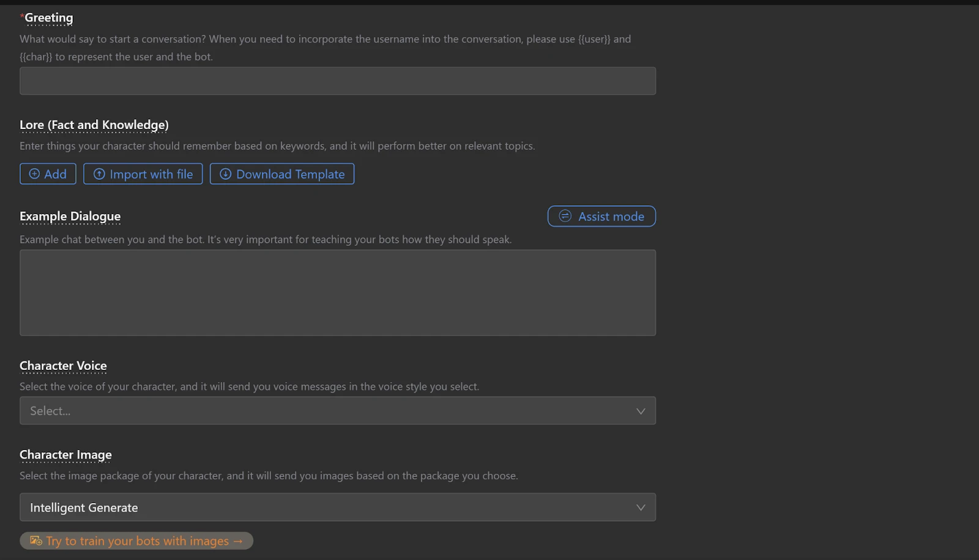Add a new Lore entry
Image resolution: width=979 pixels, height=560 pixels.
pyautogui.click(x=47, y=174)
